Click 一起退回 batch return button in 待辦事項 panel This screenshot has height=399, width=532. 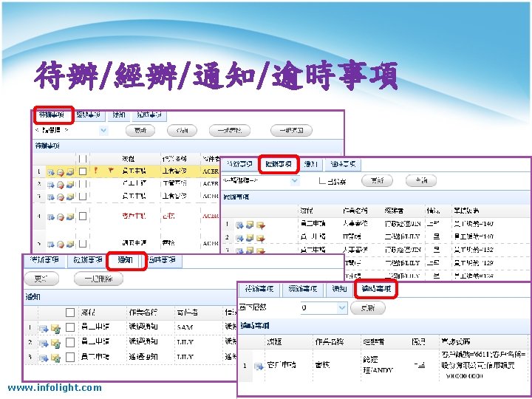pyautogui.click(x=291, y=130)
